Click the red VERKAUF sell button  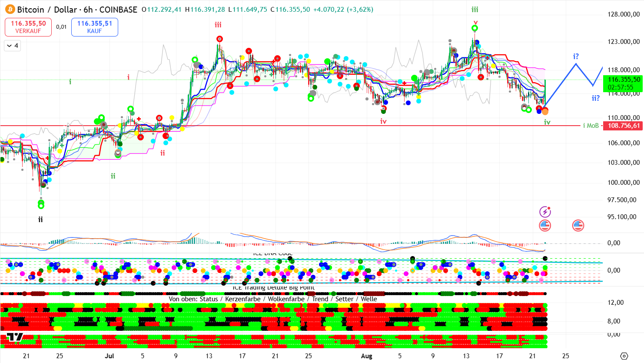pos(28,27)
